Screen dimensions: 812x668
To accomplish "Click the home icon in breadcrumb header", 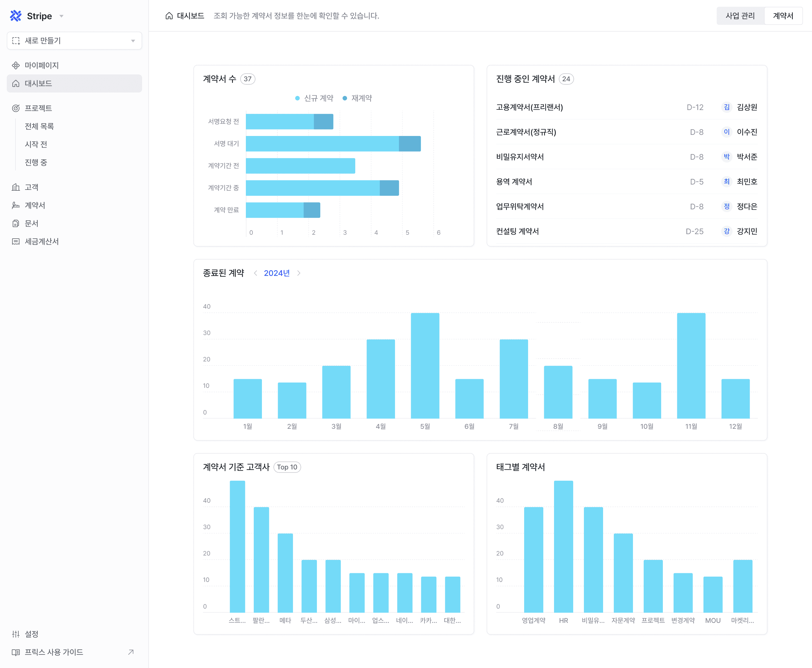I will [x=169, y=16].
